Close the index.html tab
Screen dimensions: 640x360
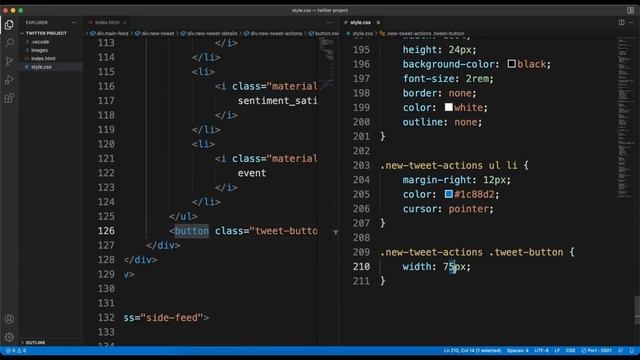click(124, 22)
